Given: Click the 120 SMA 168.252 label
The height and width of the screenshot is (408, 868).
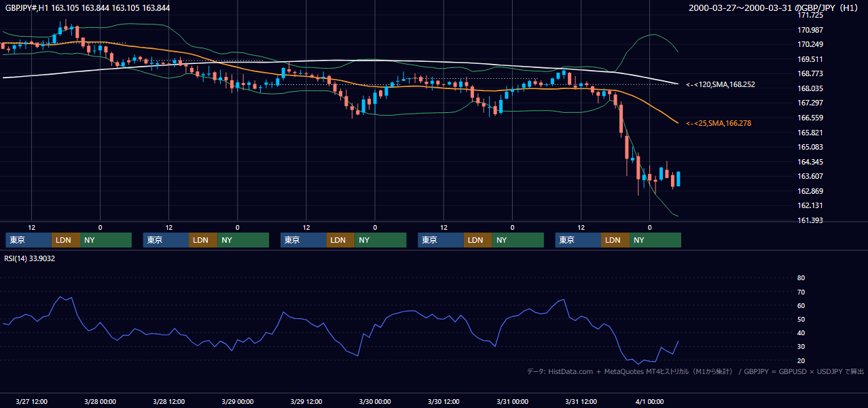Looking at the screenshot, I should 720,84.
